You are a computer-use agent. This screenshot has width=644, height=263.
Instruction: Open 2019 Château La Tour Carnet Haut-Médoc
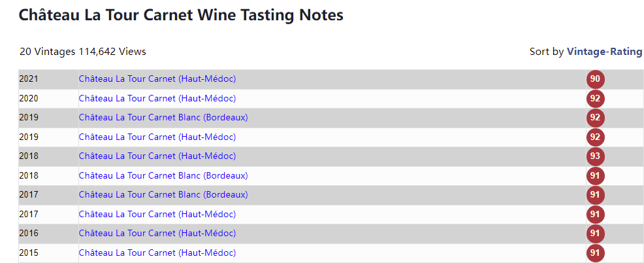(157, 137)
